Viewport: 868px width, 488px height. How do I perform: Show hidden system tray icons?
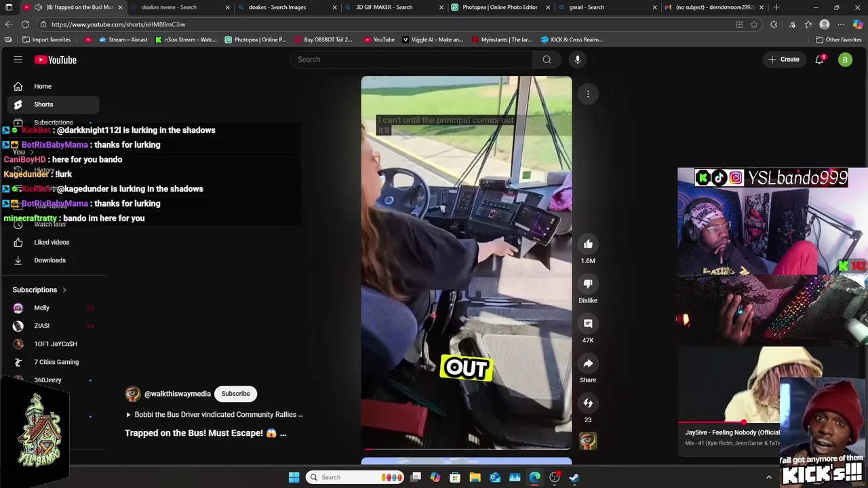pyautogui.click(x=768, y=477)
